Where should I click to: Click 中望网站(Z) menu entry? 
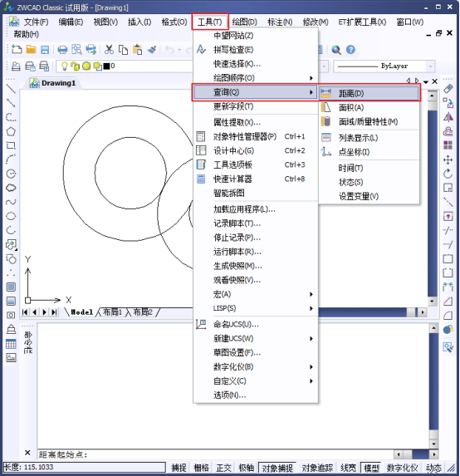point(256,36)
